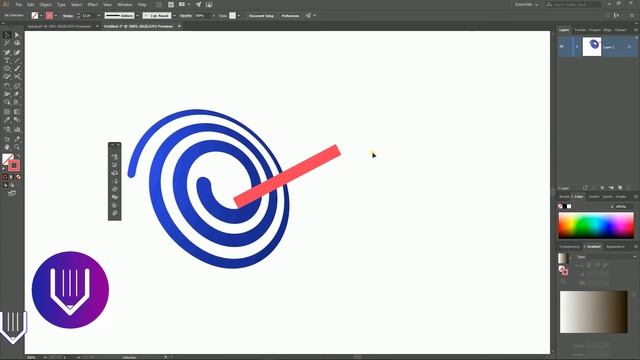
Task: Select the Gradient tool in the toolbar
Action: click(17, 111)
